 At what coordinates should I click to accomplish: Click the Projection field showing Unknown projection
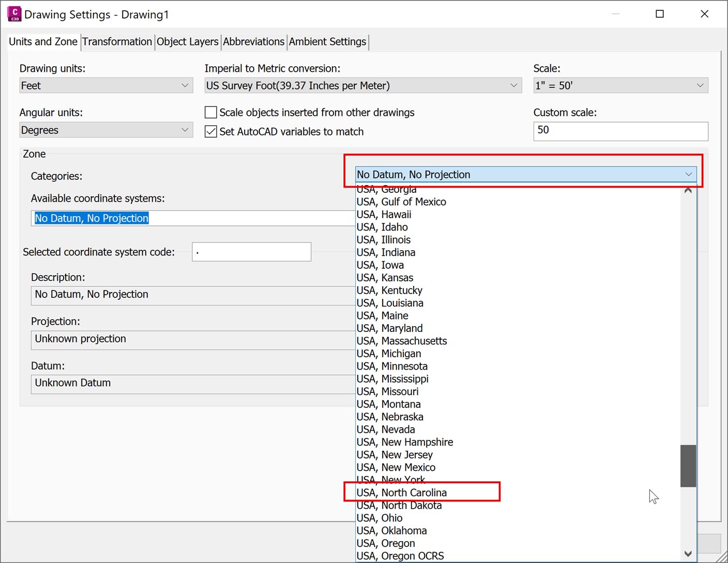[x=193, y=340]
